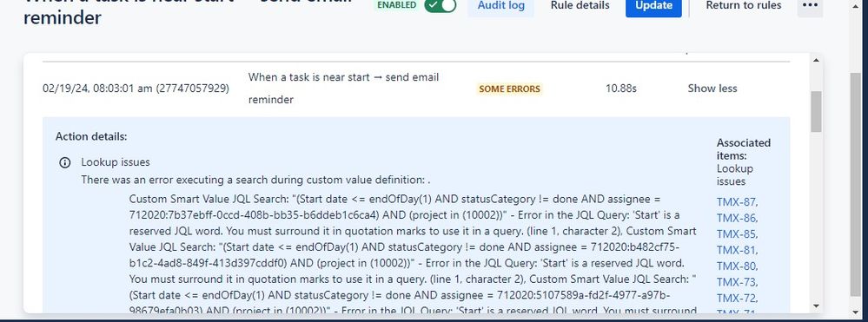Click Show less to collapse details

[712, 89]
